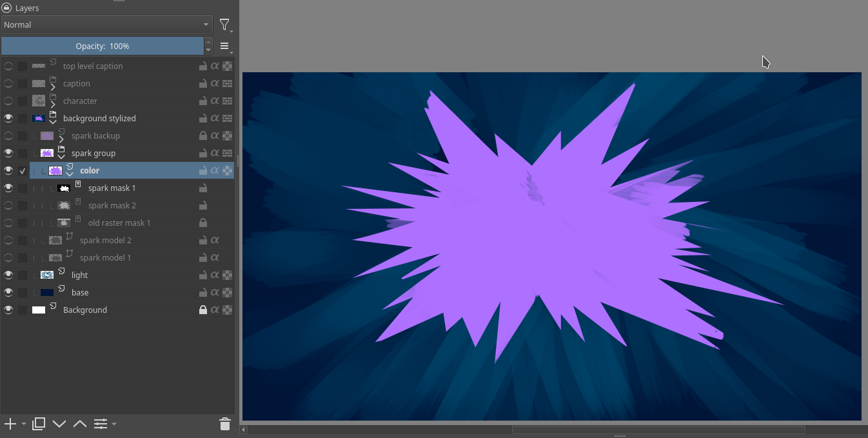Expand the caption group layer
This screenshot has height=438, width=868.
tap(53, 87)
